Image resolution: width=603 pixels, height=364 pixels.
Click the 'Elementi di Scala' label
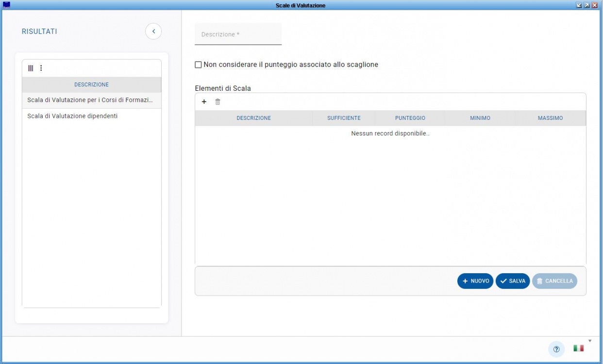[223, 88]
